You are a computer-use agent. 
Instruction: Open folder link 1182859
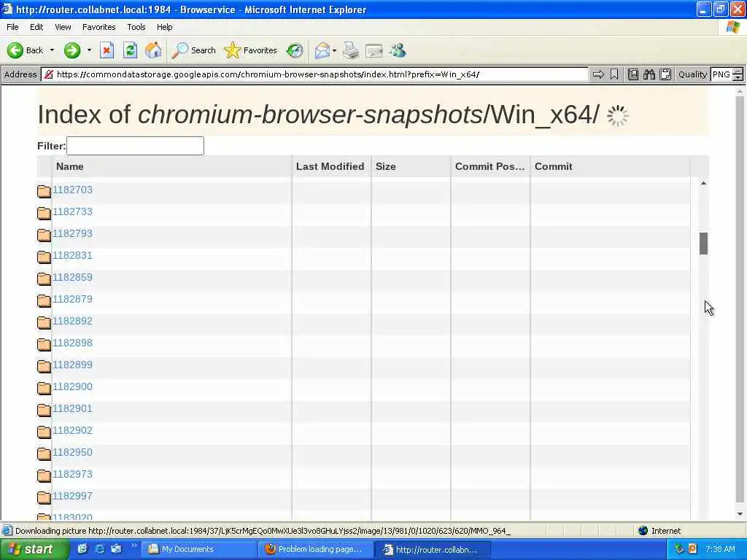pyautogui.click(x=72, y=277)
